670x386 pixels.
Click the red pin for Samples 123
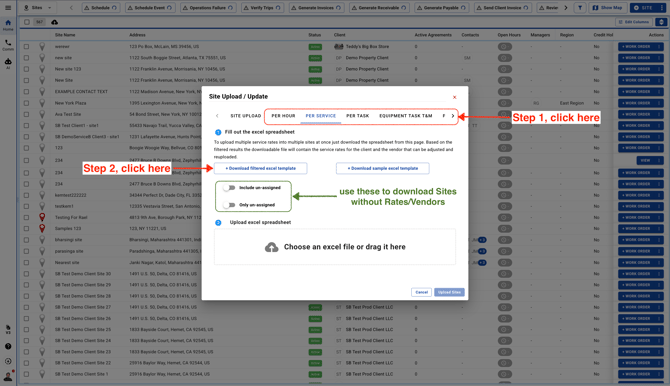(x=42, y=228)
